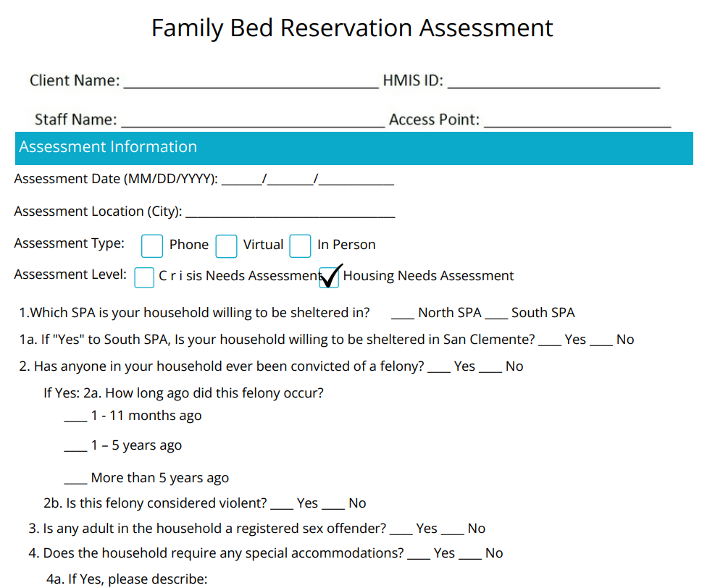Check the Phone assessment type box
715x588 pixels.
152,246
